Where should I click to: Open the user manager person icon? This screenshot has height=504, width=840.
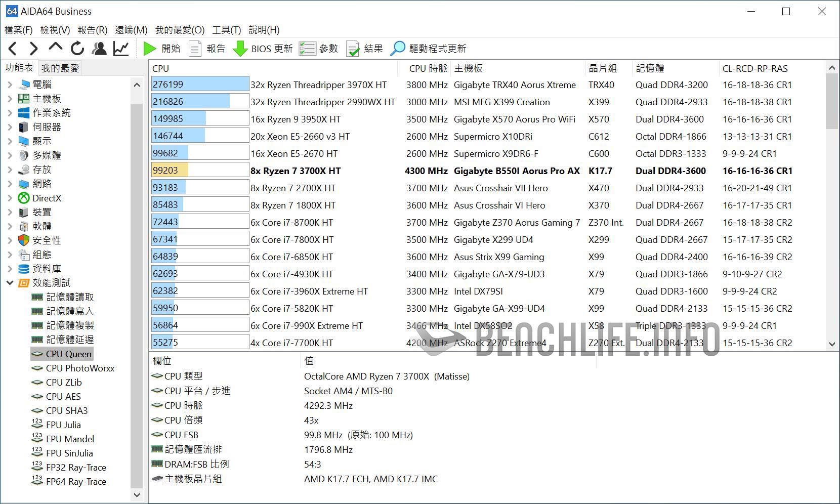99,49
